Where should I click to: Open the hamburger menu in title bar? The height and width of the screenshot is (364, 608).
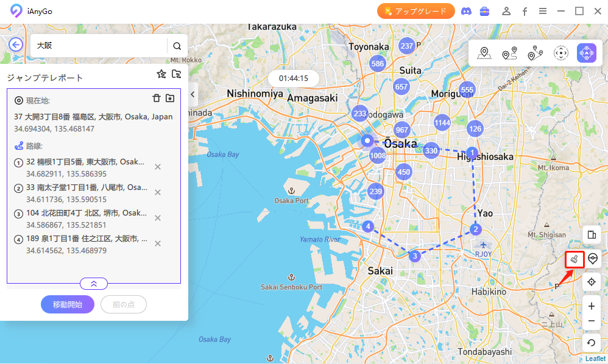coord(543,10)
